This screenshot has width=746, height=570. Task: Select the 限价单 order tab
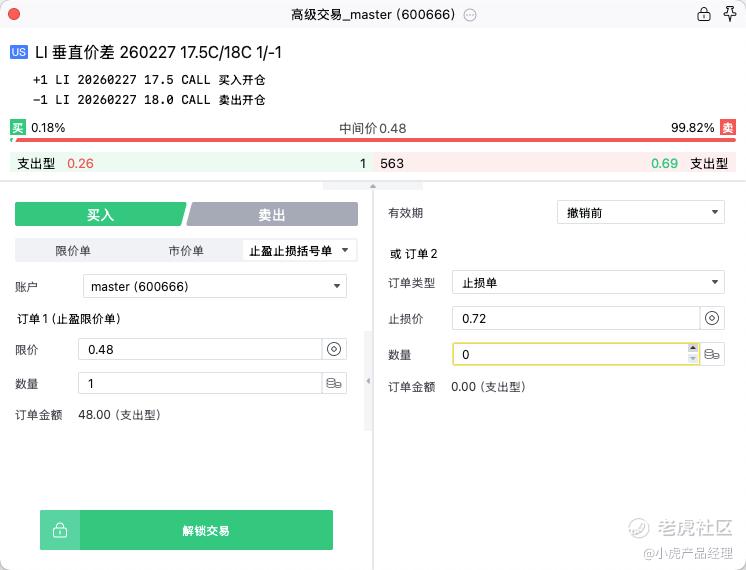[73, 251]
